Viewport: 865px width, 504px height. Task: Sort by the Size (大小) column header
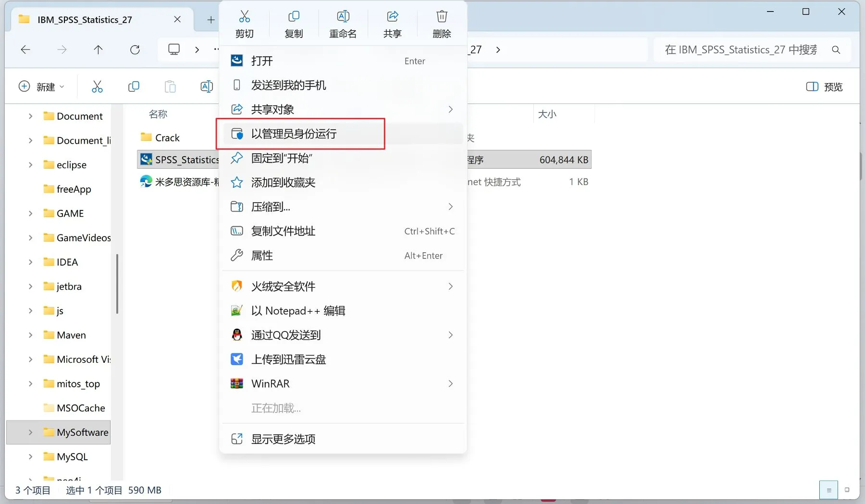coord(547,114)
